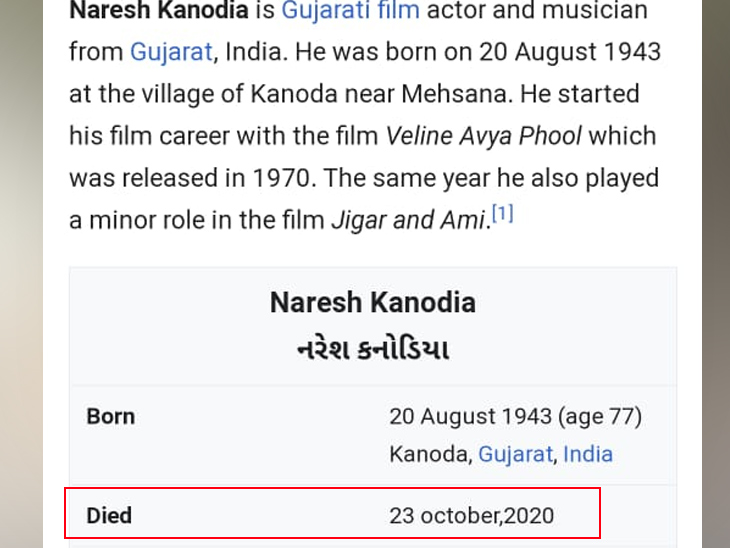The image size is (730, 548).
Task: Click the birth date with age 77
Action: [515, 416]
